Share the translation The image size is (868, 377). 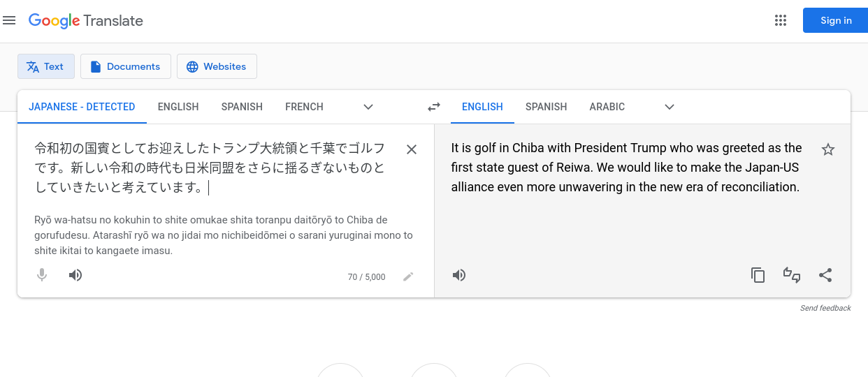[825, 275]
